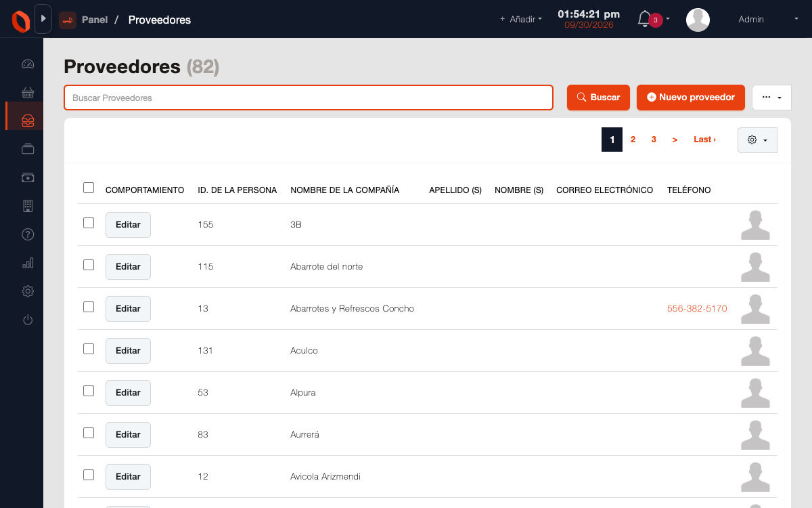Check the box for supplier 3B
This screenshot has height=508, width=812.
tap(89, 223)
